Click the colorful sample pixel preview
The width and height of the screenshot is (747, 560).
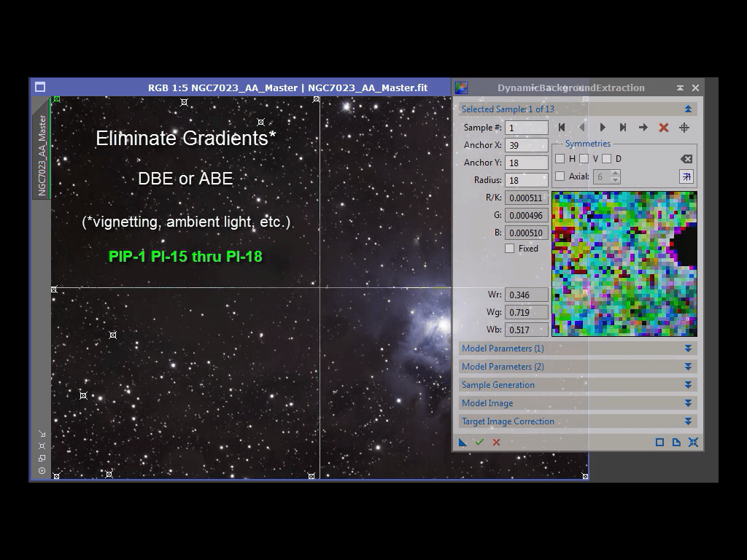(x=624, y=263)
